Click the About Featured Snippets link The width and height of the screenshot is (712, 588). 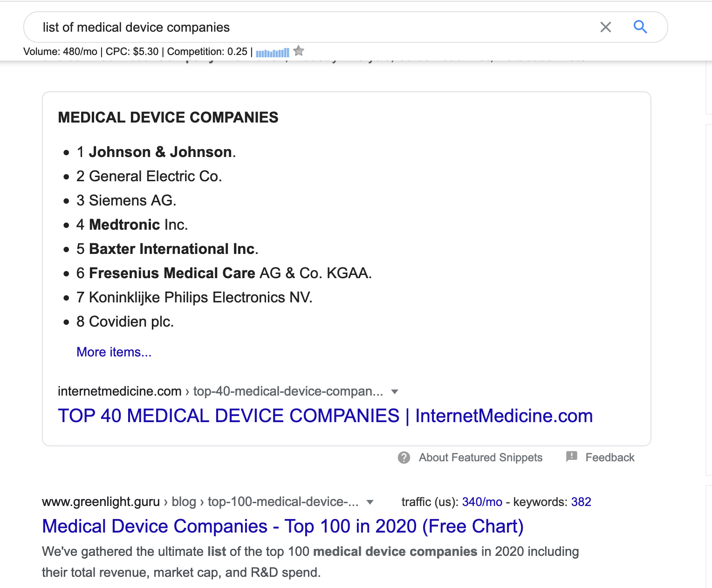(x=480, y=458)
